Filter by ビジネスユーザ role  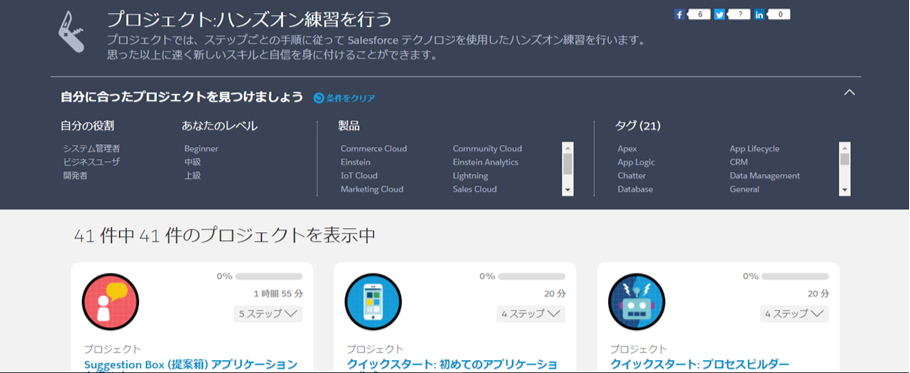[92, 162]
